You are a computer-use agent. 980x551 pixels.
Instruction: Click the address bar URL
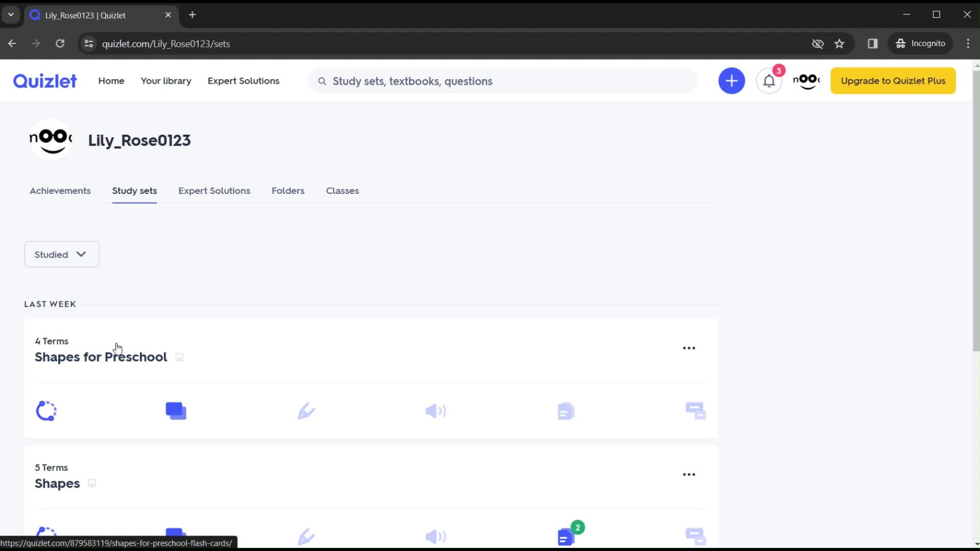pyautogui.click(x=166, y=44)
